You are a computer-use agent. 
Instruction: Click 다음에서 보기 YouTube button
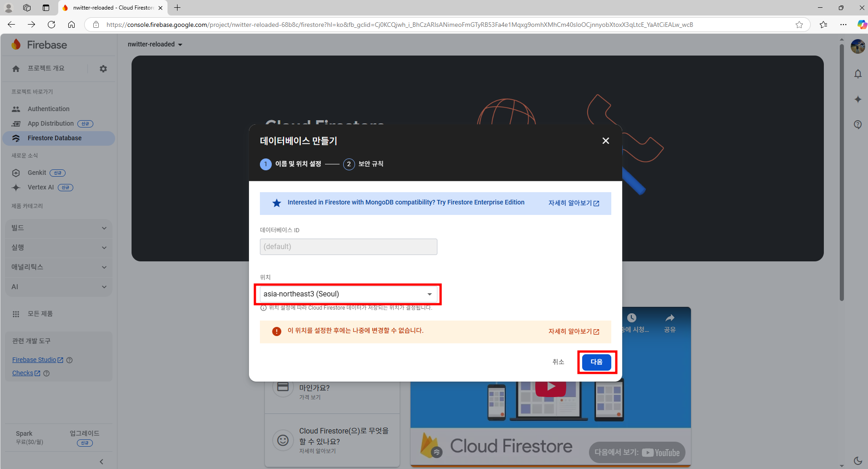[x=637, y=452]
